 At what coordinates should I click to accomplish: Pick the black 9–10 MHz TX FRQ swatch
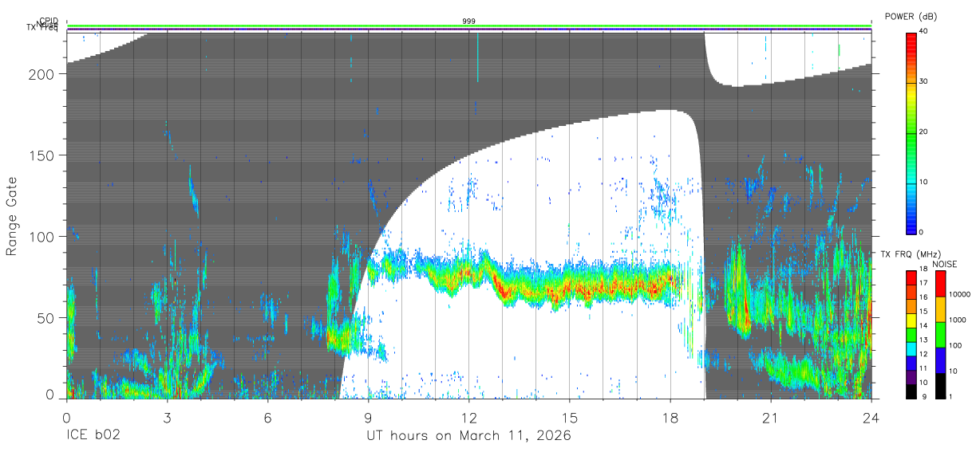point(911,391)
